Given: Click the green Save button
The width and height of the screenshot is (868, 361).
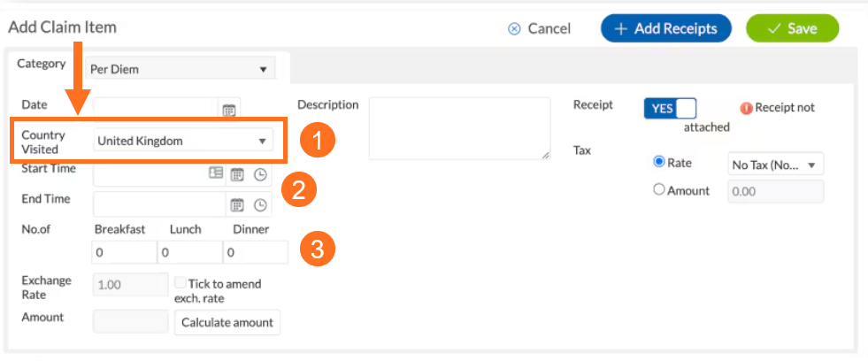Looking at the screenshot, I should (x=793, y=29).
